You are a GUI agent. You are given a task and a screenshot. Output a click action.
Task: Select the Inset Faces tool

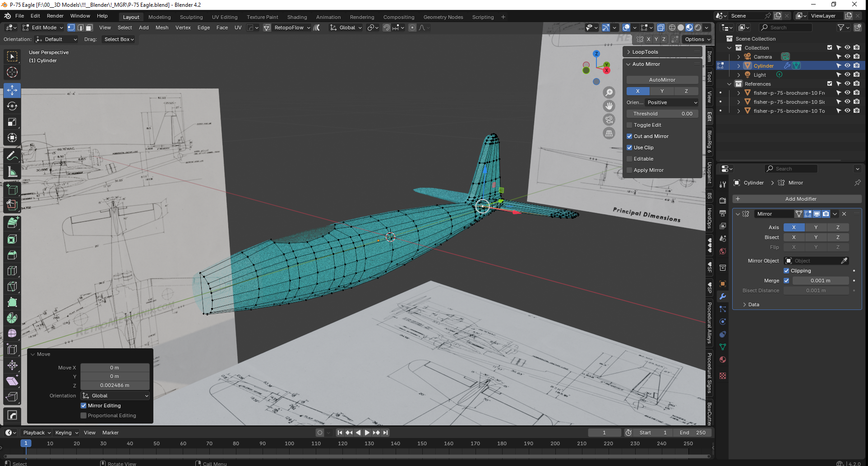point(12,239)
